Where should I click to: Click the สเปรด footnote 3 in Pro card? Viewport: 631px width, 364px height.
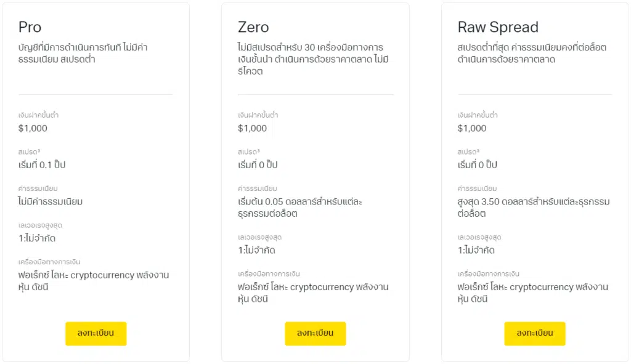[39, 150]
